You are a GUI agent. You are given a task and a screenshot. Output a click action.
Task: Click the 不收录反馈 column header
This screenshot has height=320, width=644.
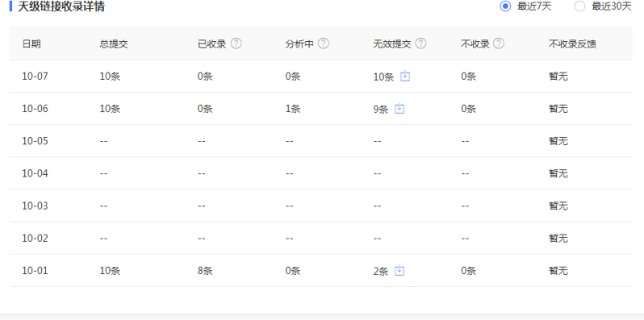[572, 44]
